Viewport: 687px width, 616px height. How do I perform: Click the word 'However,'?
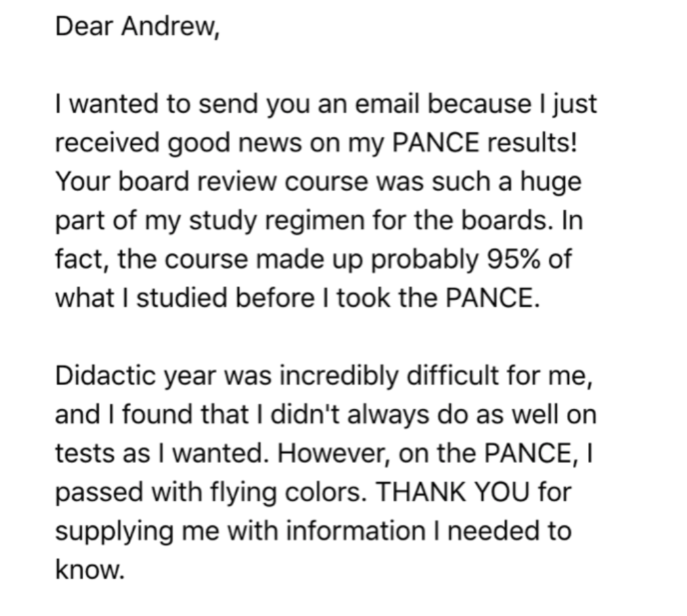pos(333,453)
